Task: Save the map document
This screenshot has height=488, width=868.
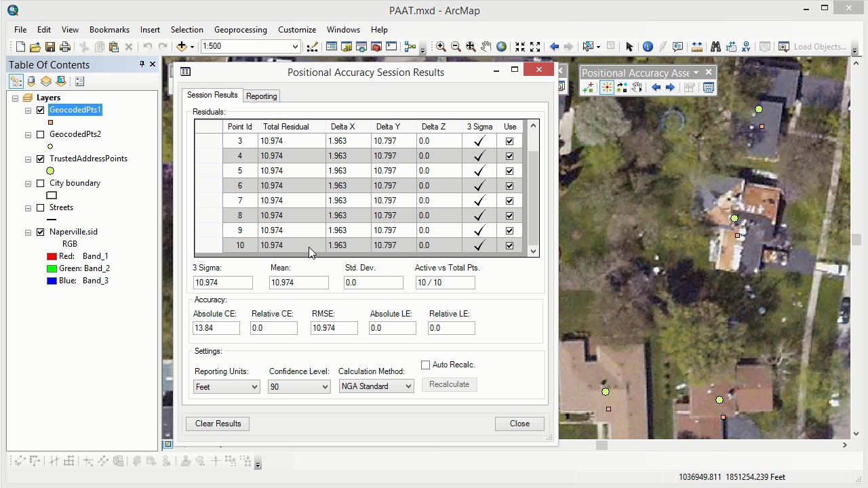Action: coord(50,47)
